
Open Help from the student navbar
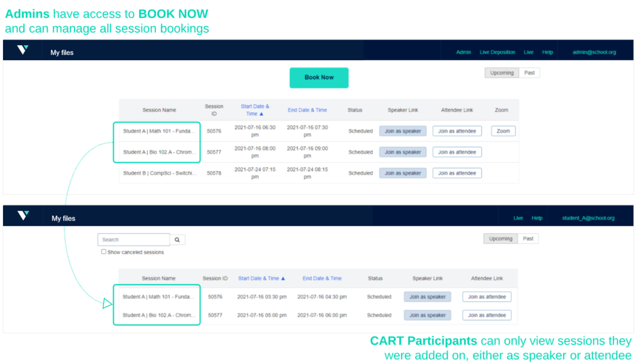pos(537,218)
